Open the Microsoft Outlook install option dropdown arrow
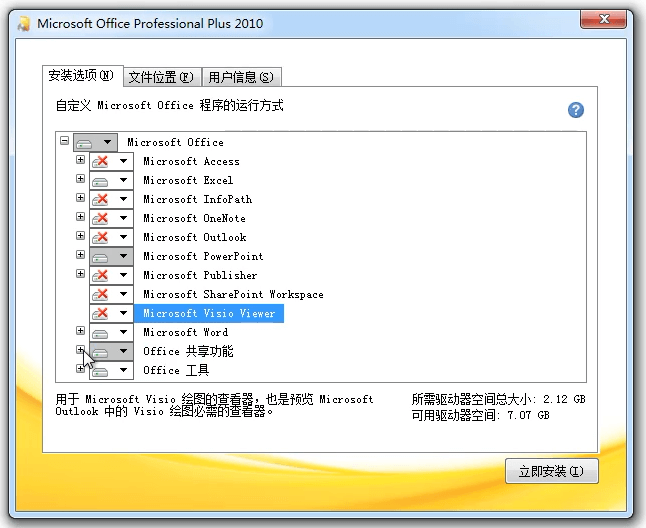 pyautogui.click(x=123, y=237)
